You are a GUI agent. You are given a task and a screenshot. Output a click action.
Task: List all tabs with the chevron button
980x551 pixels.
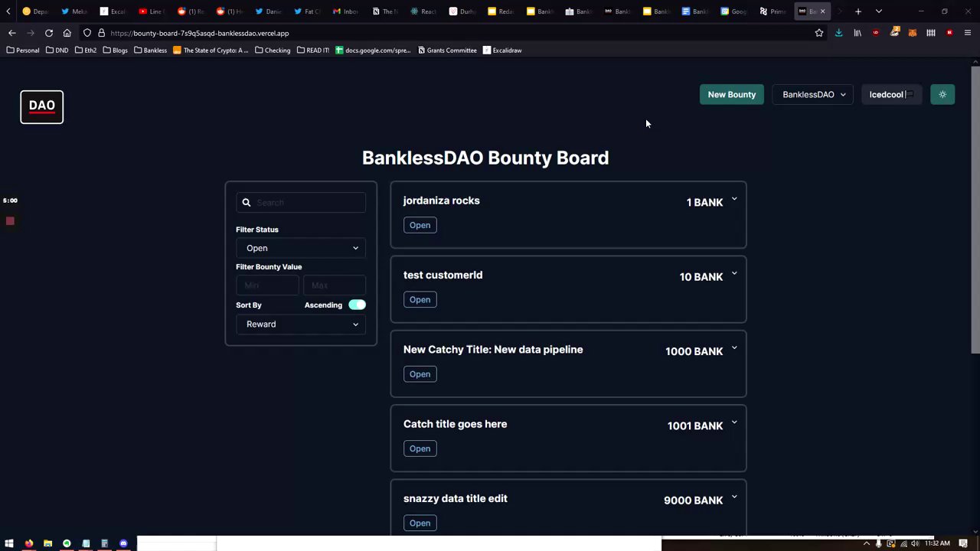[879, 11]
